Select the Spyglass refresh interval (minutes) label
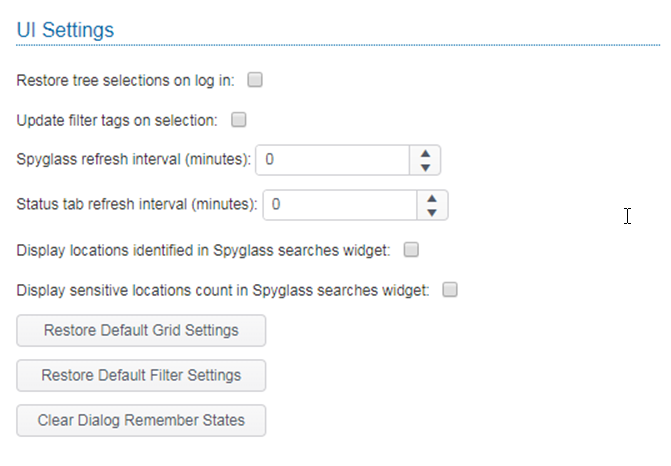This screenshot has height=466, width=671. click(134, 160)
